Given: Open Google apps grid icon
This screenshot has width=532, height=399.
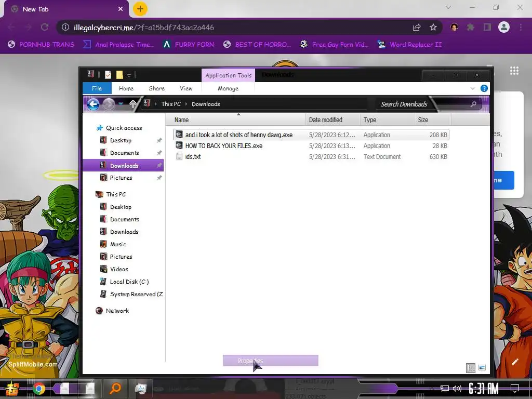Looking at the screenshot, I should pyautogui.click(x=514, y=71).
